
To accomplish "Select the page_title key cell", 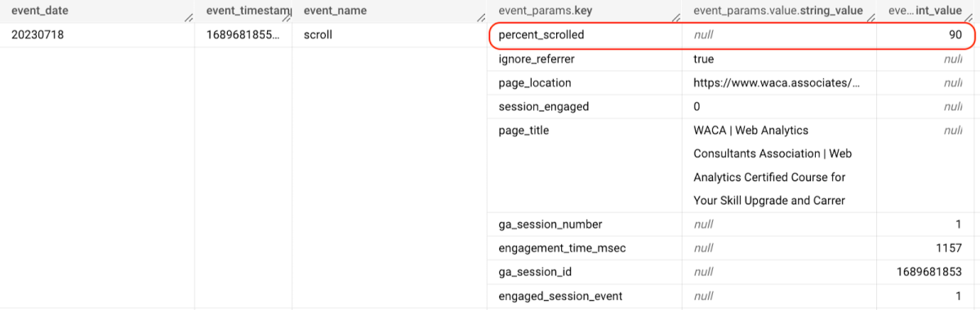I will [523, 131].
